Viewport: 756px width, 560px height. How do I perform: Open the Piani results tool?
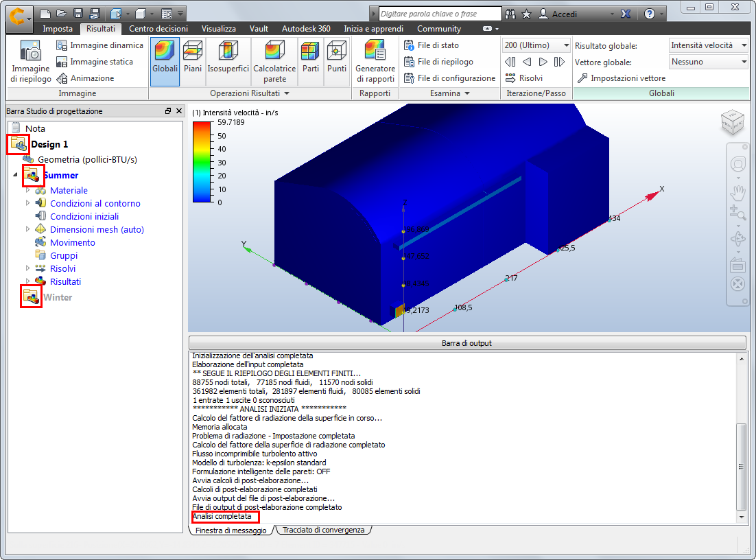tap(192, 62)
